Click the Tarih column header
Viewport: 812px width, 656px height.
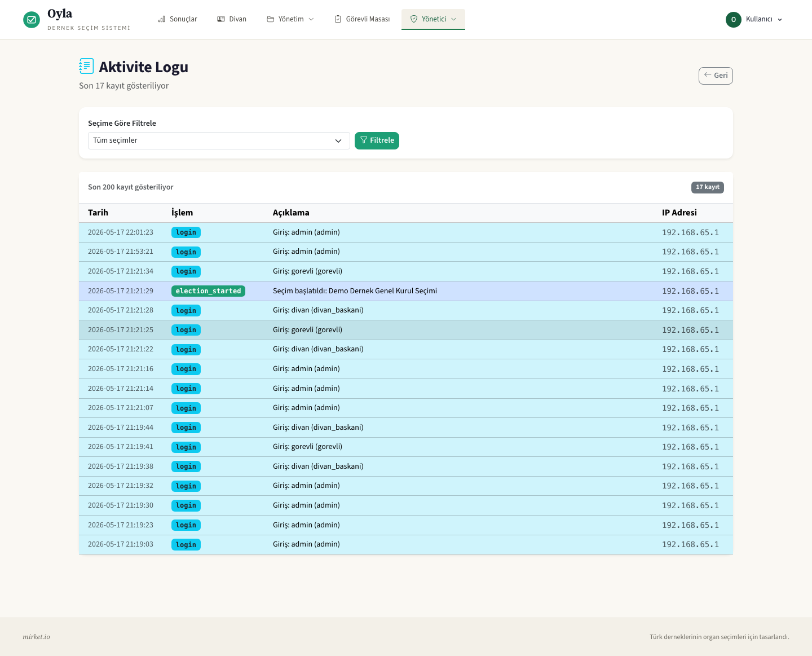pos(98,213)
